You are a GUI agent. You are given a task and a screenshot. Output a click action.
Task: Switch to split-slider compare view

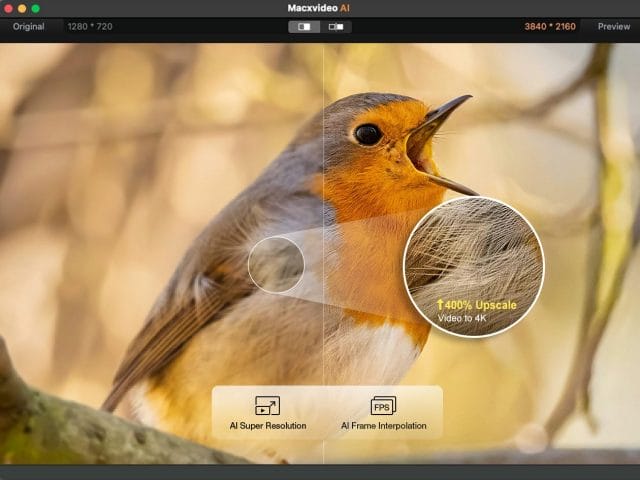pyautogui.click(x=305, y=26)
